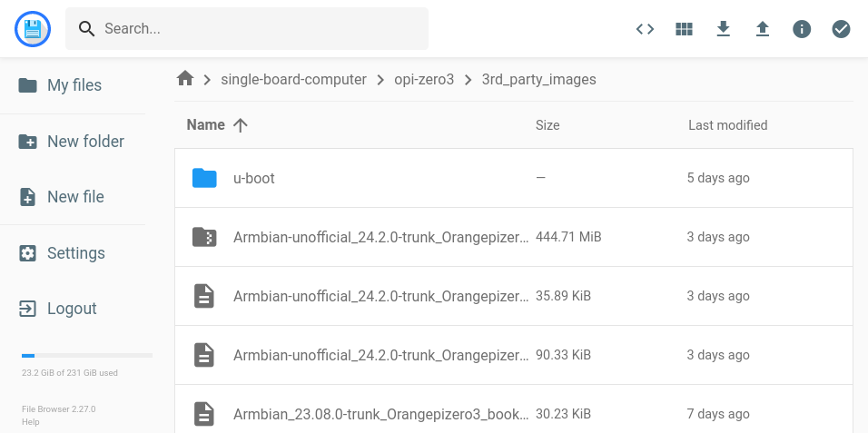The width and height of the screenshot is (868, 433).
Task: Open My files in sidebar
Action: click(73, 85)
